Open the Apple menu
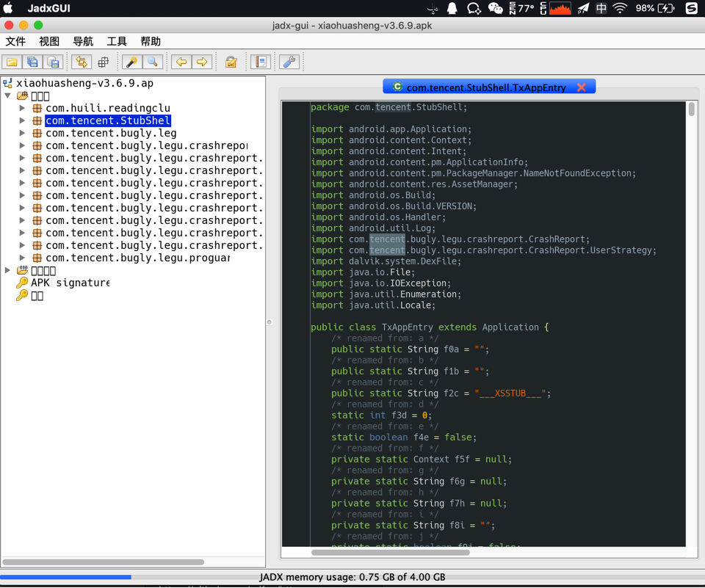This screenshot has width=705, height=588. pyautogui.click(x=9, y=8)
